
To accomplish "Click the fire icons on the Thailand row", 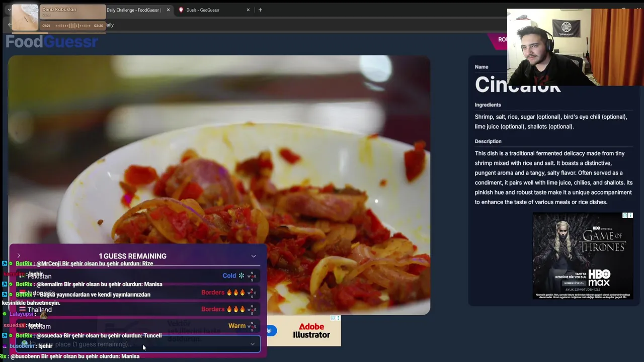I will point(236,309).
